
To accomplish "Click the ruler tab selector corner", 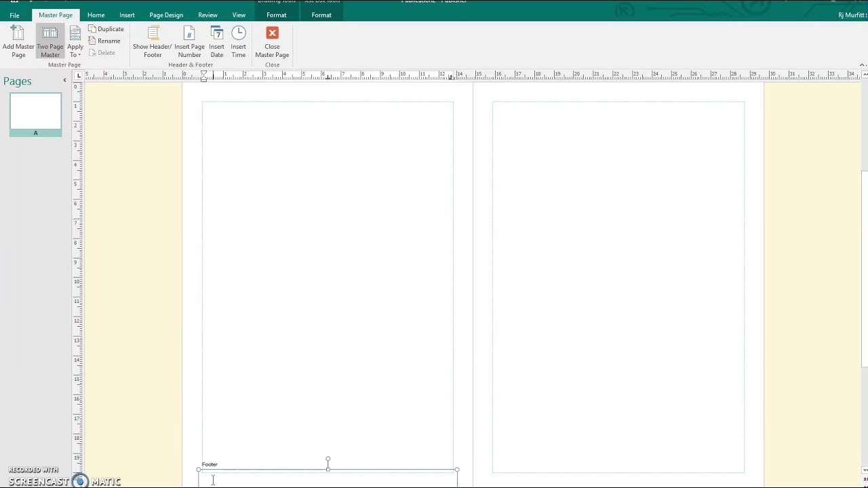I will [x=79, y=75].
